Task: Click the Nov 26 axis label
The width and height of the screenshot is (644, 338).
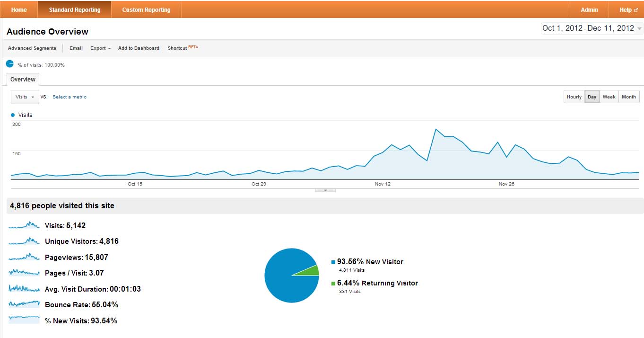Action: coord(506,184)
